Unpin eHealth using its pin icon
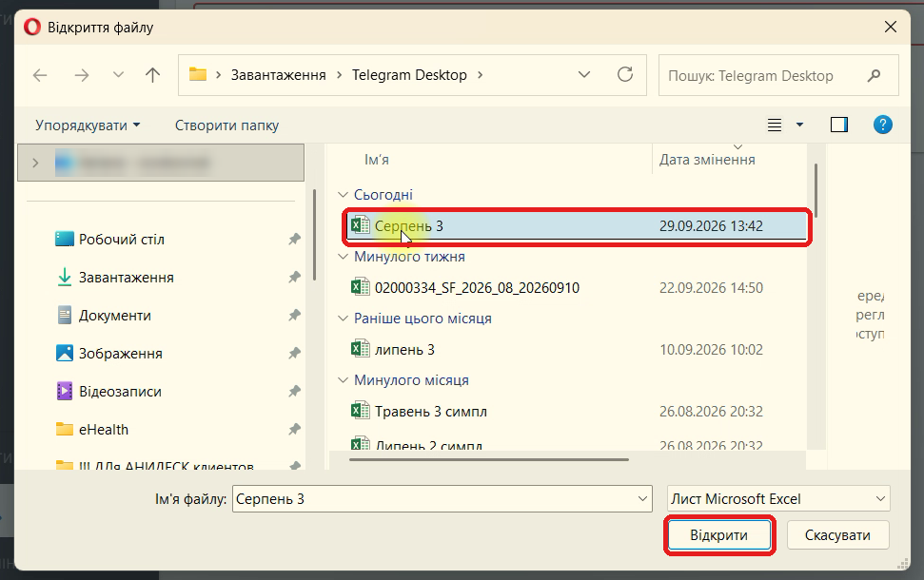Image resolution: width=924 pixels, height=580 pixels. [294, 429]
